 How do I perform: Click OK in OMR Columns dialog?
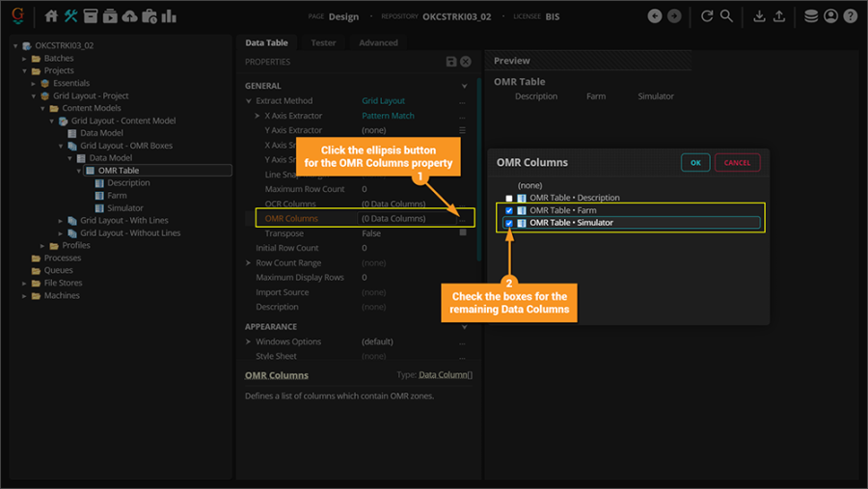coord(695,163)
